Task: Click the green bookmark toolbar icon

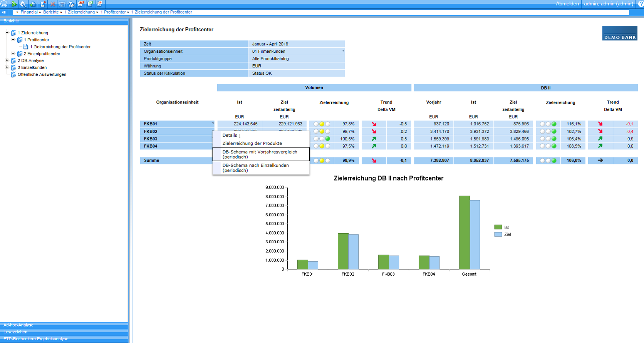Action: click(x=14, y=4)
